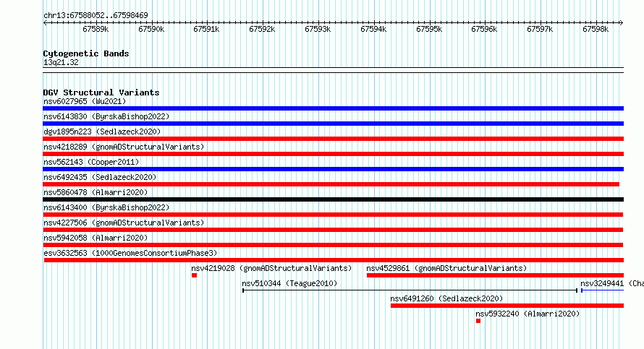Open the nsv3249441 variant label
The width and height of the screenshot is (644, 349).
[612, 283]
